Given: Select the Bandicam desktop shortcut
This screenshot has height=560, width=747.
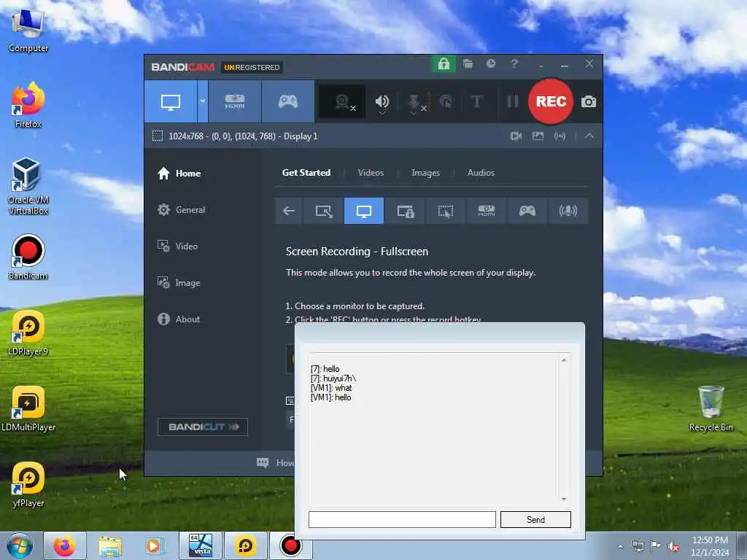Looking at the screenshot, I should [x=28, y=257].
